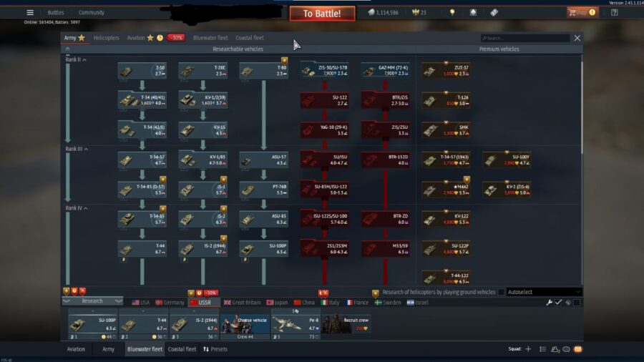Click the lightbulb icon in top bar
Screen dimensions: 644x362
click(452, 12)
